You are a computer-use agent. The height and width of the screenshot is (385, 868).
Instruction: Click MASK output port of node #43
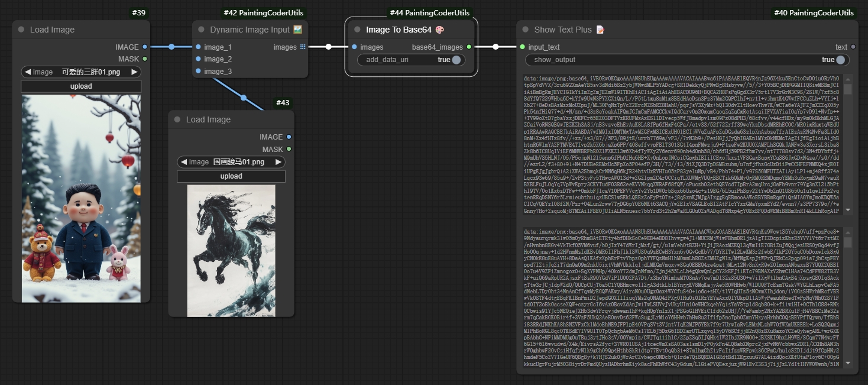coord(289,149)
